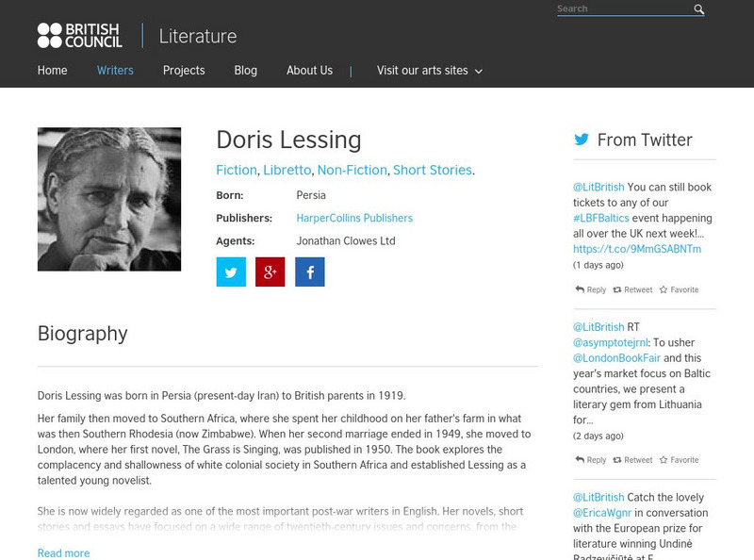Reply to the #LBFBaltics tweet
Image resolution: width=754 pixels, height=560 pixels.
[591, 289]
